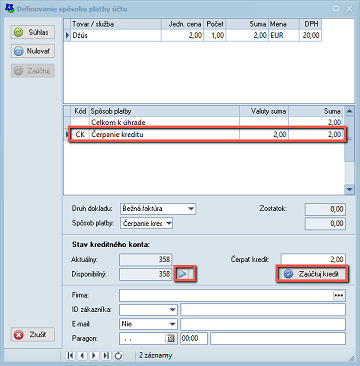Screen dimensions: 360x366
Task: Click the DPH column header
Action: pyautogui.click(x=310, y=24)
